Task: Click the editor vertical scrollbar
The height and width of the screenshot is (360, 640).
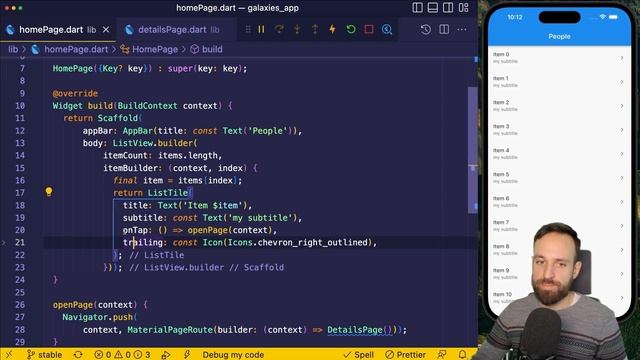Action: tap(473, 150)
